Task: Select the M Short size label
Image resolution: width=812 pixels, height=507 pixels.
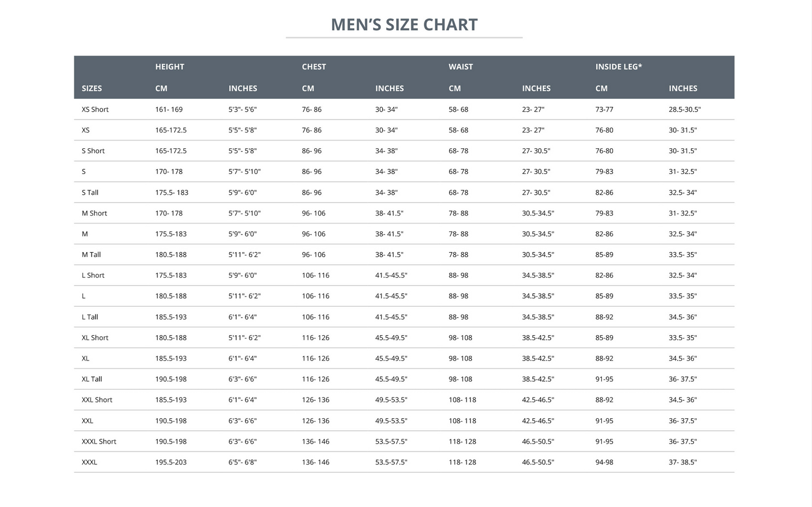Action: 94,213
